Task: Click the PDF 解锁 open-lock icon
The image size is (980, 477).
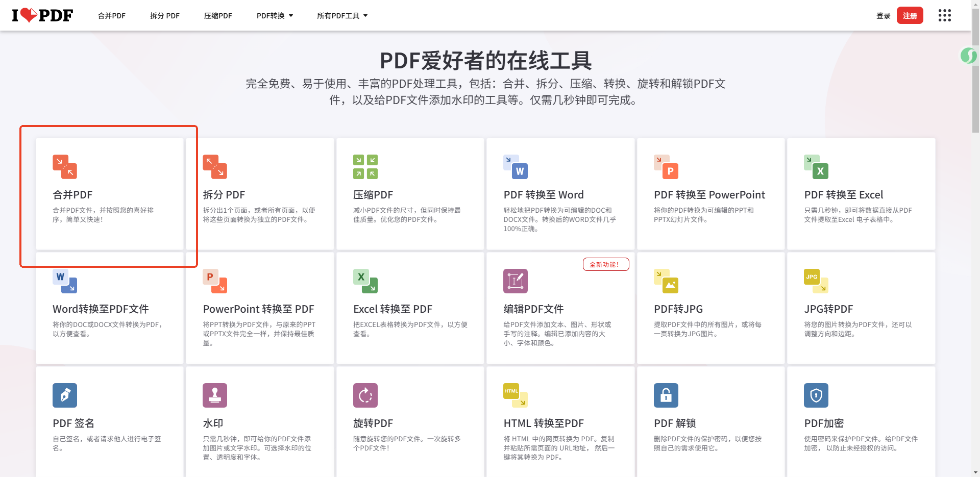Action: click(x=666, y=395)
